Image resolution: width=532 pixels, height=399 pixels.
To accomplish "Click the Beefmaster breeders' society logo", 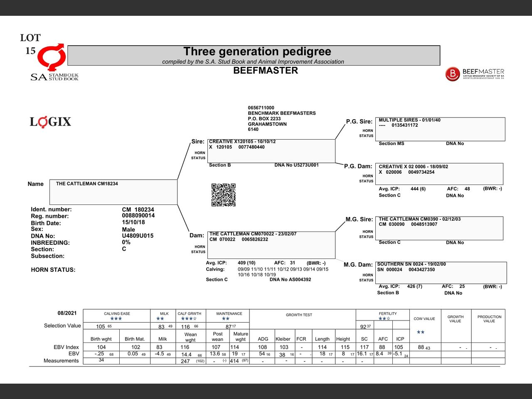I will point(475,74).
